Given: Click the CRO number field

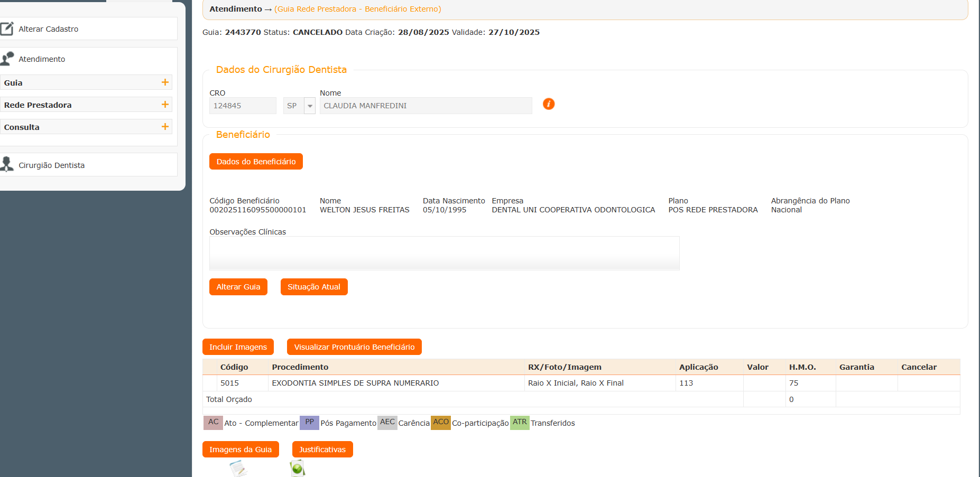Looking at the screenshot, I should pos(243,106).
